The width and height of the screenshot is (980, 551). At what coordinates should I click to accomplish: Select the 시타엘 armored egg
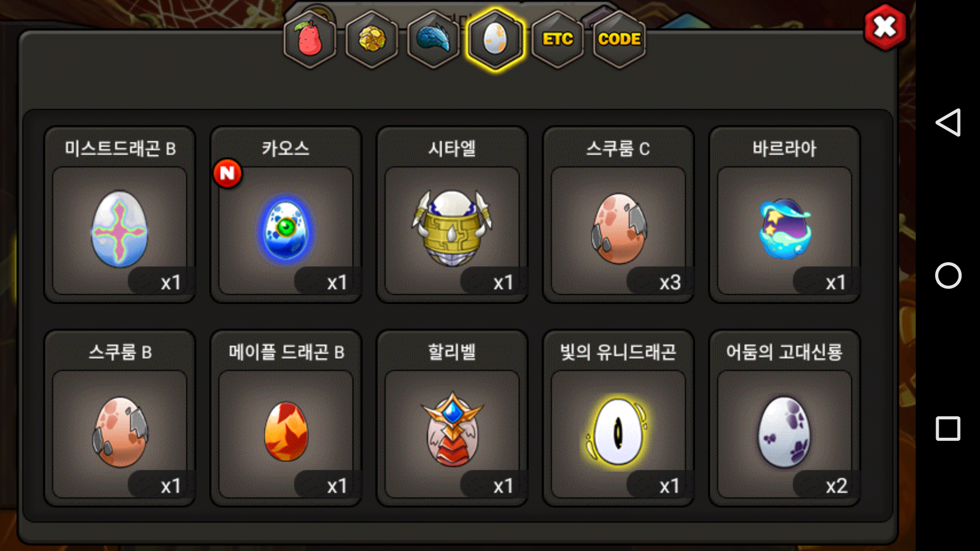[x=452, y=215]
